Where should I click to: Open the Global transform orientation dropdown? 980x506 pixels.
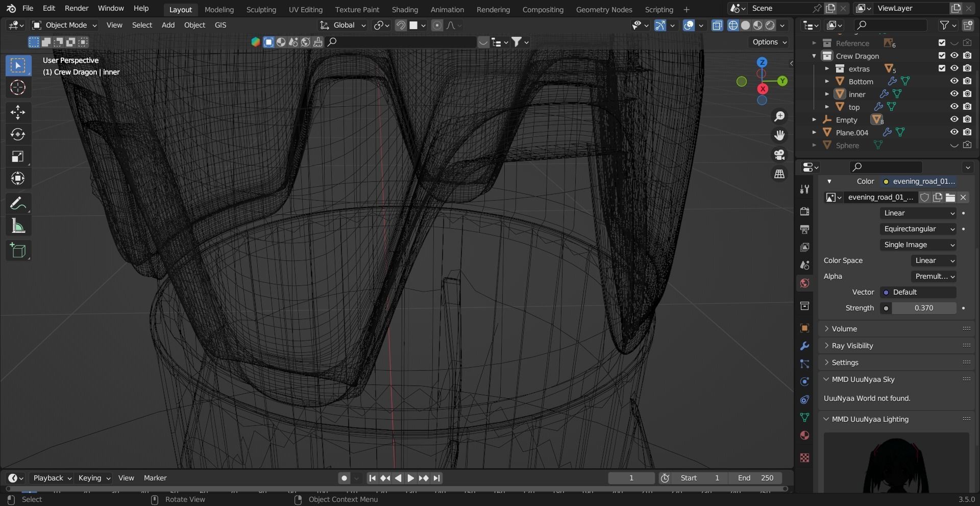coord(343,25)
